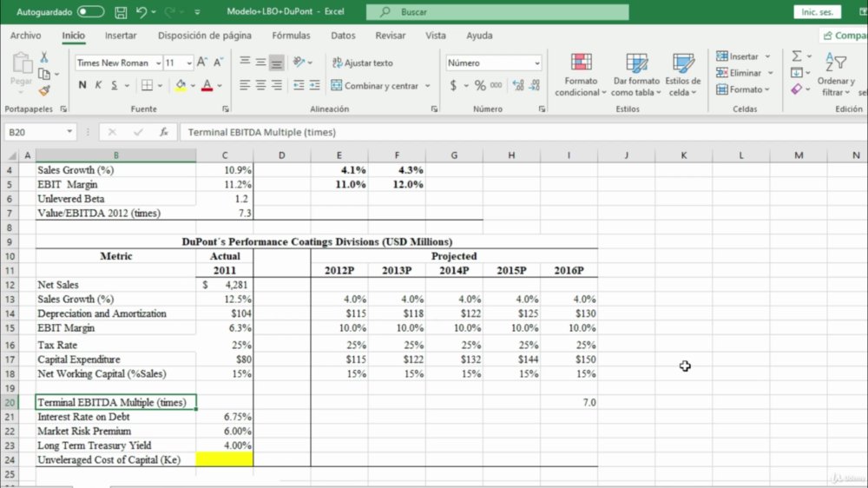Click the Buscar search box
The width and height of the screenshot is (868, 488).
(497, 11)
